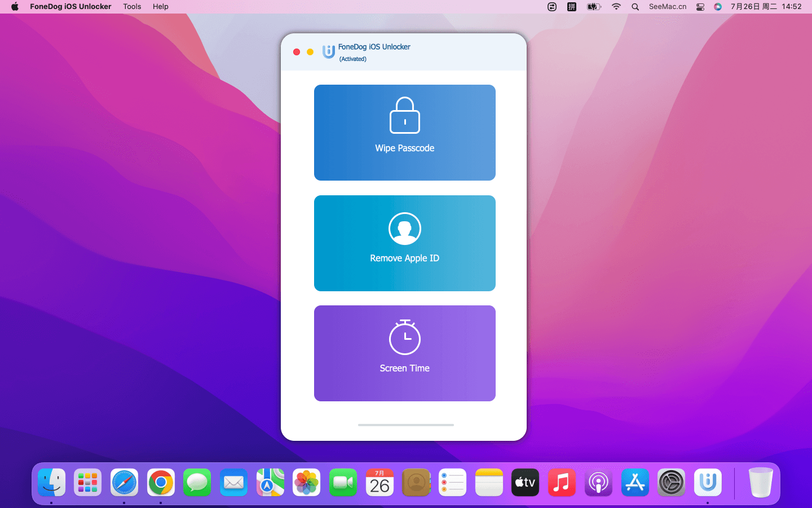Click the user avatar icon for Remove Apple ID
The width and height of the screenshot is (812, 508).
[404, 229]
